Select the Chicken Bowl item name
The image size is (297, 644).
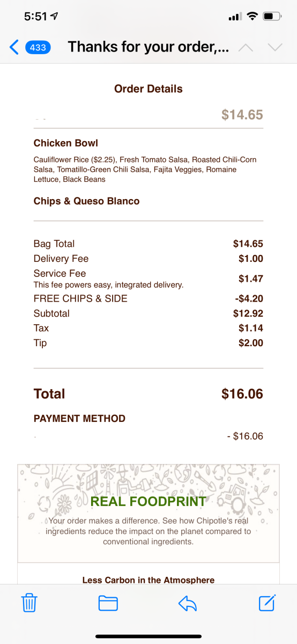click(66, 143)
